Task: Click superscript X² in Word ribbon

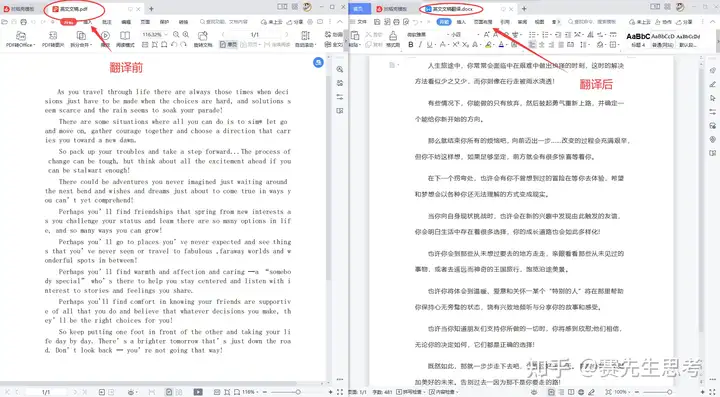Action: pos(456,45)
